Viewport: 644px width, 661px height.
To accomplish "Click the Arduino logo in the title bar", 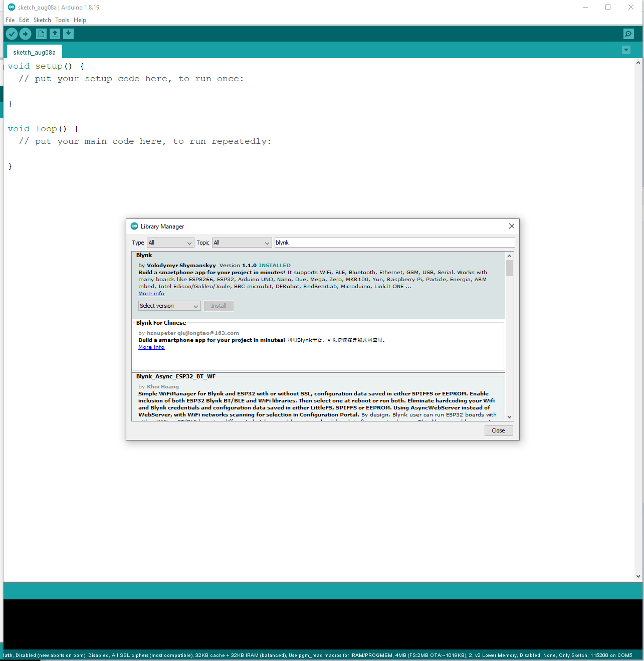I will click(x=11, y=7).
